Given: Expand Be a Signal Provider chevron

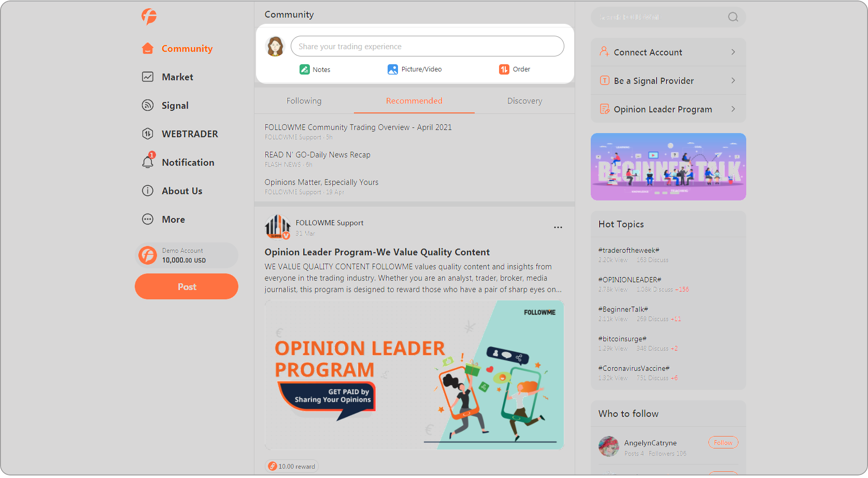Looking at the screenshot, I should 733,80.
